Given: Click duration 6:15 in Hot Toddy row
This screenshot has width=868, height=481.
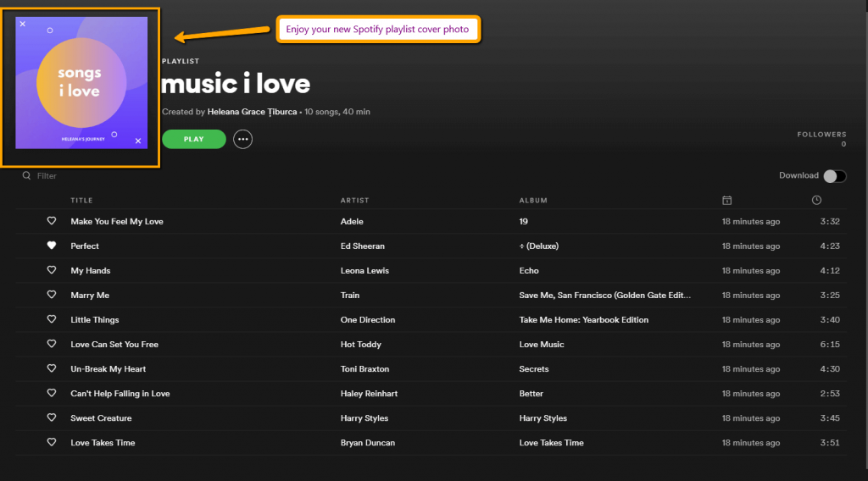Looking at the screenshot, I should tap(830, 345).
